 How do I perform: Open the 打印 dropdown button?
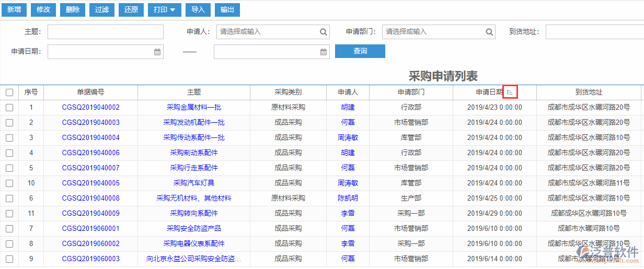pos(165,9)
